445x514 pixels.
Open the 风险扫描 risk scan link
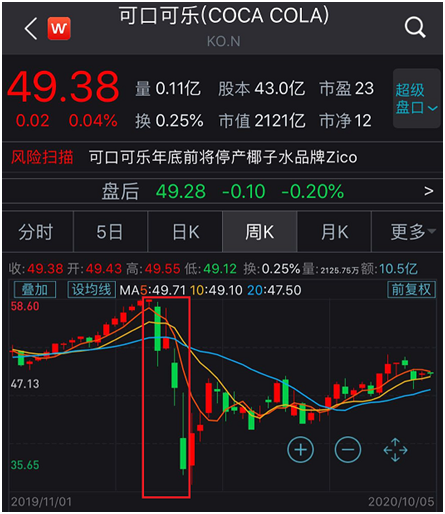[x=42, y=157]
